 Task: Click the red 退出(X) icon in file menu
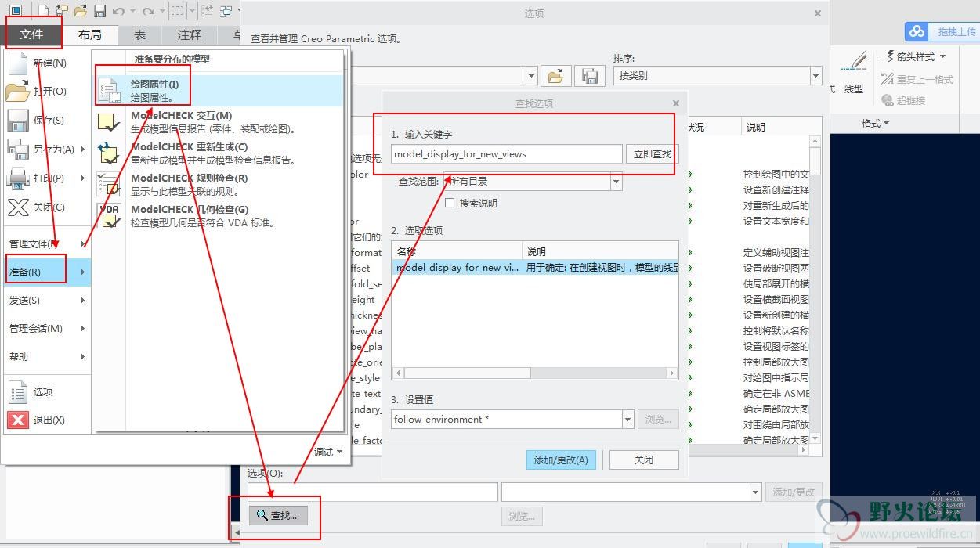pyautogui.click(x=18, y=420)
